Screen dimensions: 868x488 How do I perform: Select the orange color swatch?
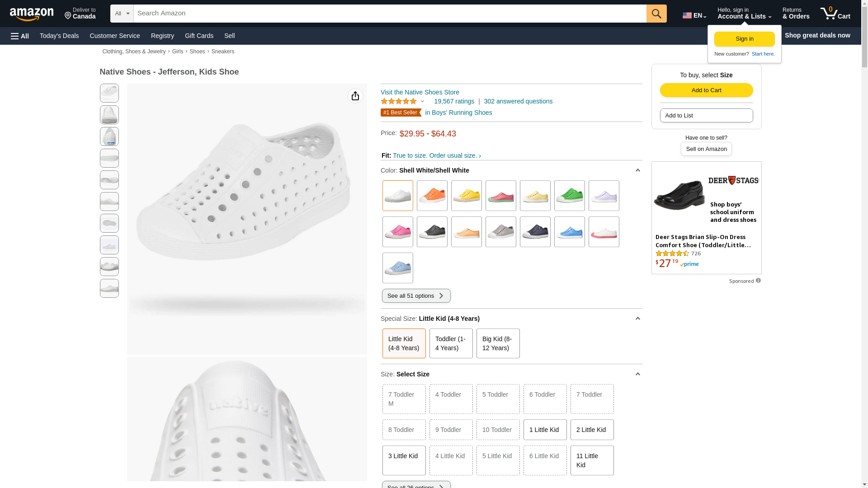pos(432,196)
